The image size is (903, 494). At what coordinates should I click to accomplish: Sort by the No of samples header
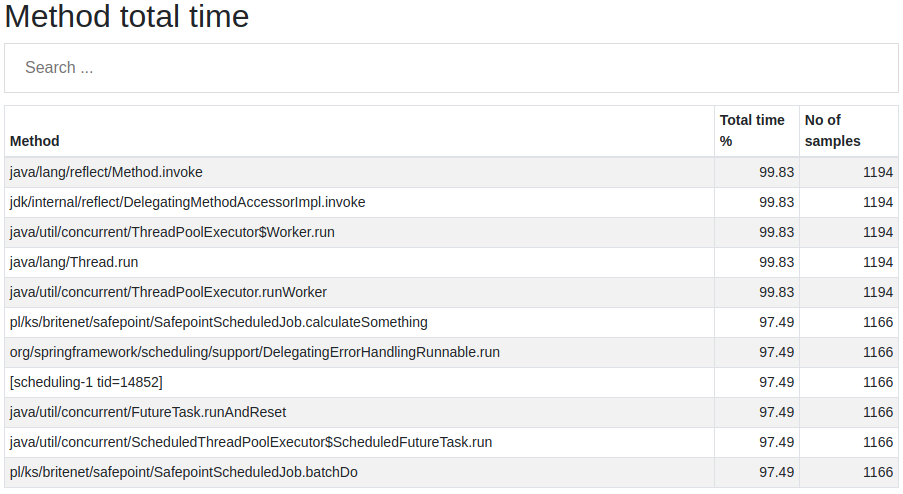pyautogui.click(x=832, y=131)
